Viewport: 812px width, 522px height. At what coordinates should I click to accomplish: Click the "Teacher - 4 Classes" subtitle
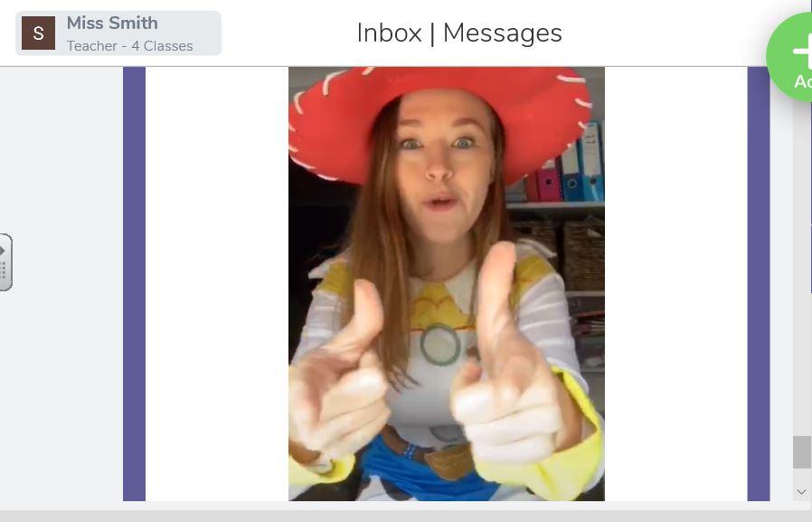[x=130, y=46]
